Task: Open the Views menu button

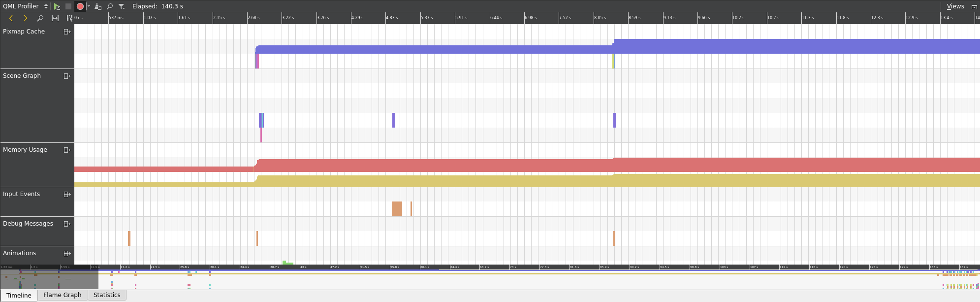Action: 955,6
